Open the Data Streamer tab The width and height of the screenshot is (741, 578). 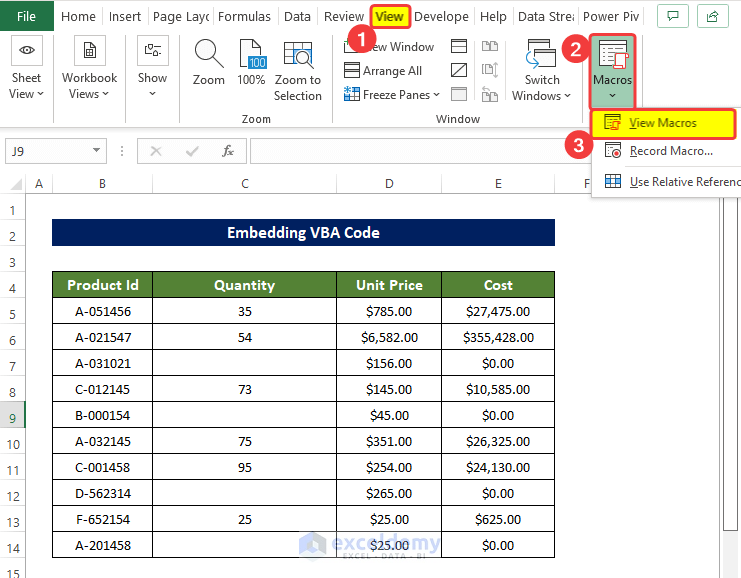coord(546,17)
